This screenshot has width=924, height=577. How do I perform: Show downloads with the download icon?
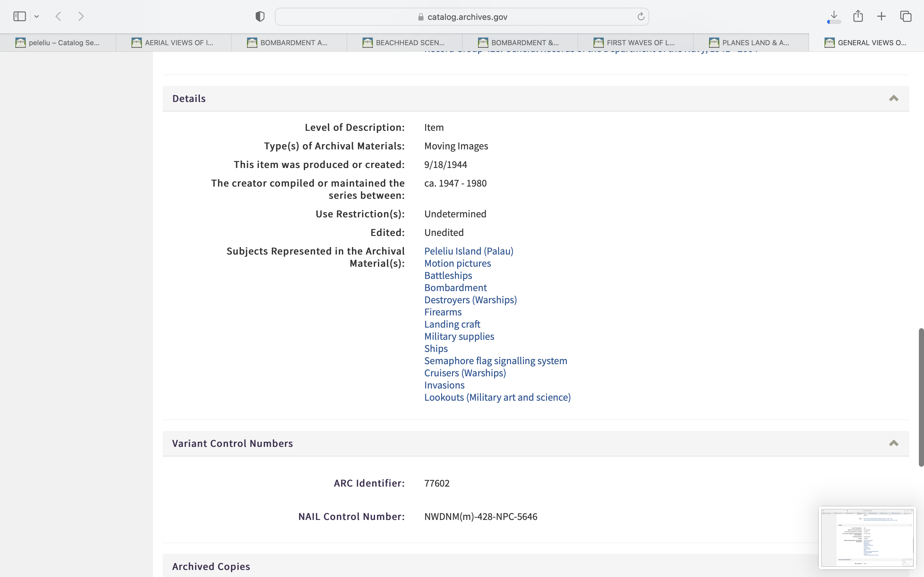pos(834,16)
